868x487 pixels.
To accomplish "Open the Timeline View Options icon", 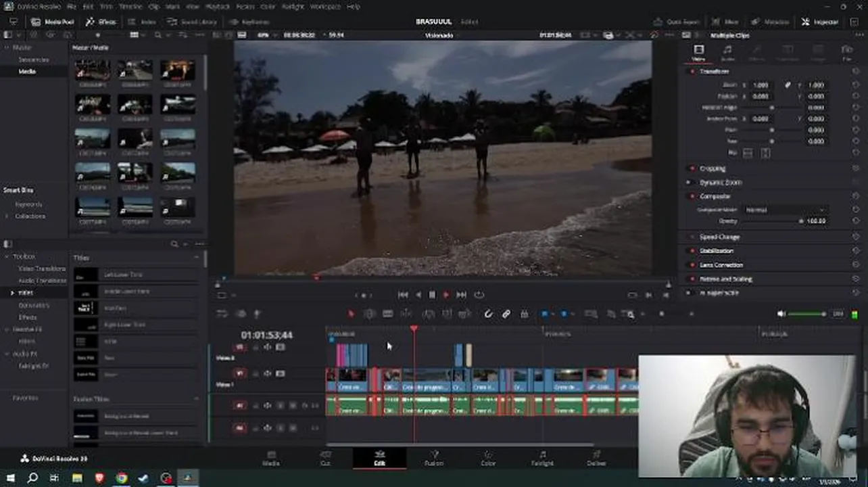I will 222,314.
